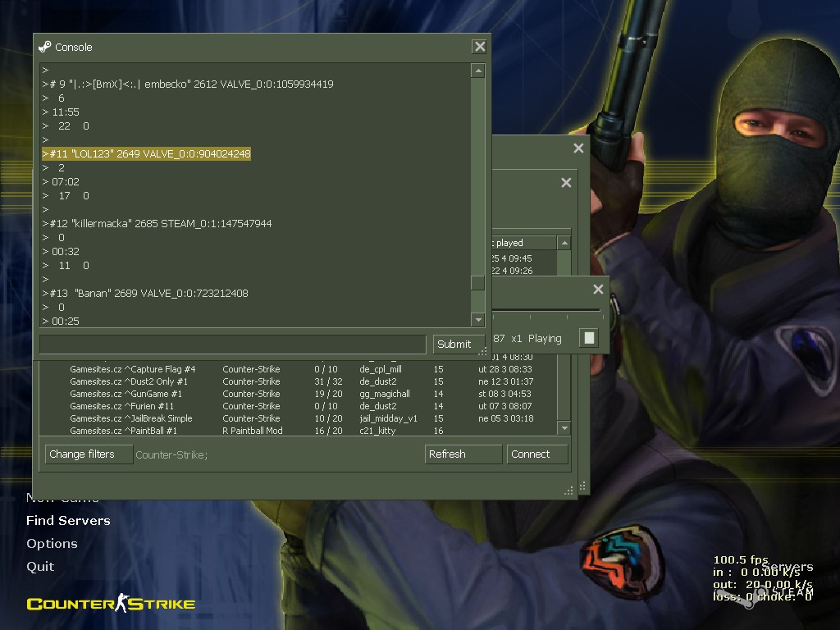This screenshot has height=630, width=840.
Task: Connect to the selected server
Action: click(536, 454)
